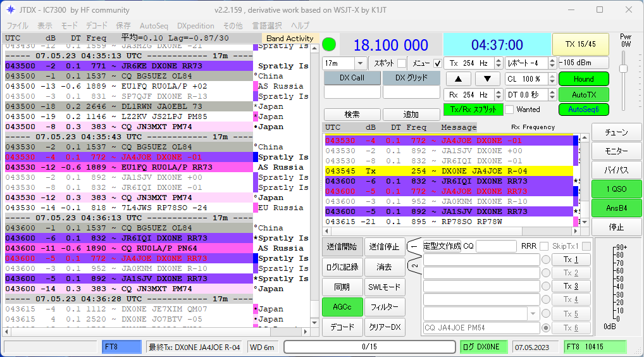Click the DX グリッド input field
Image resolution: width=644 pixels, height=357 pixels.
[x=412, y=92]
